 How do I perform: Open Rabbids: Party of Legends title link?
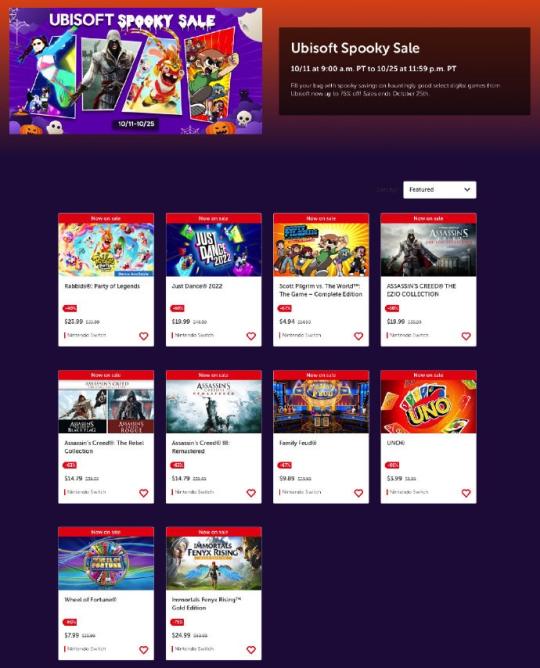point(102,286)
